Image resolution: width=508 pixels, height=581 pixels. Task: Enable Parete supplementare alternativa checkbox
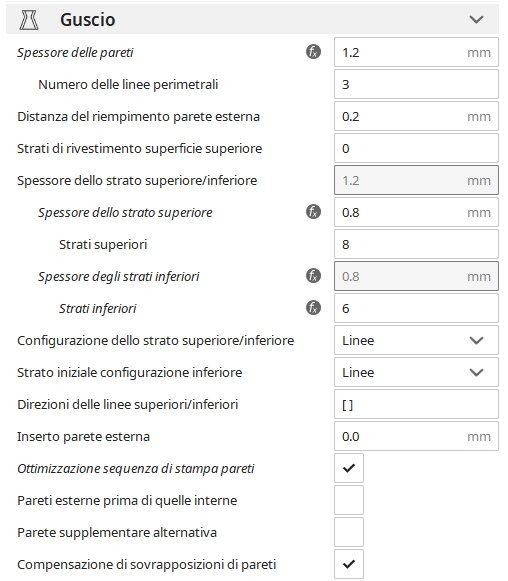[349, 532]
